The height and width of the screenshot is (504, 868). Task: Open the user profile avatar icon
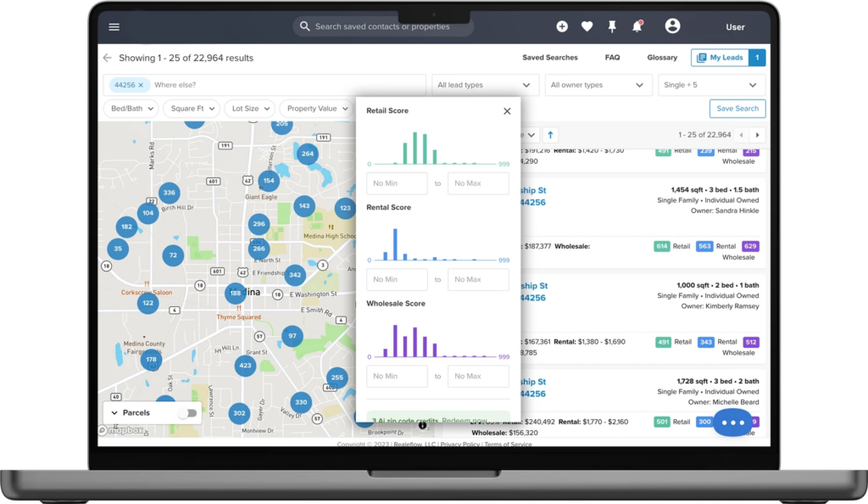coord(672,26)
